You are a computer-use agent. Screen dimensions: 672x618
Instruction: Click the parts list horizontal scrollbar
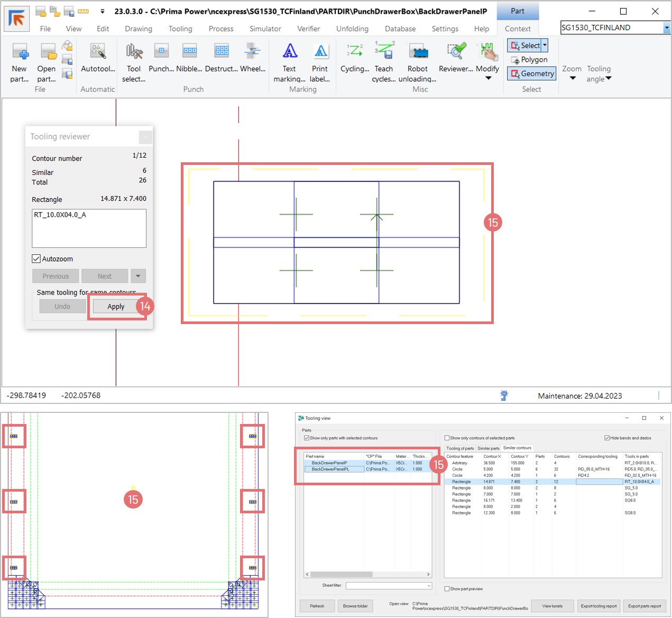pyautogui.click(x=342, y=574)
